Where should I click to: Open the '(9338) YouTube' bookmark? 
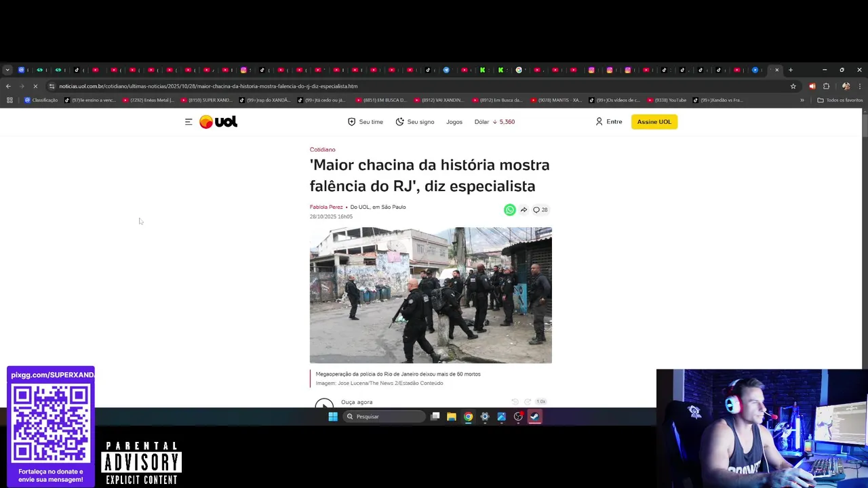point(667,100)
